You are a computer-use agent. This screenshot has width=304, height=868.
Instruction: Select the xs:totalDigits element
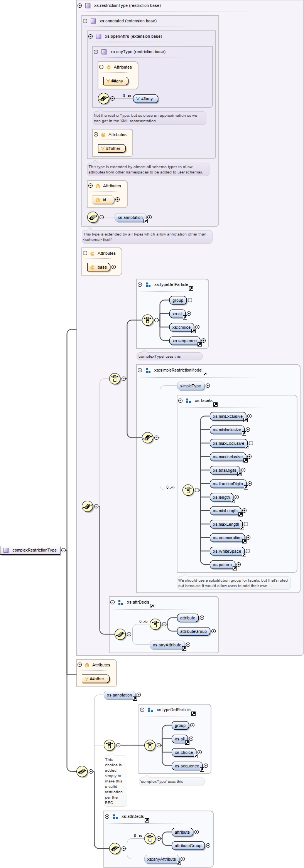click(x=224, y=470)
